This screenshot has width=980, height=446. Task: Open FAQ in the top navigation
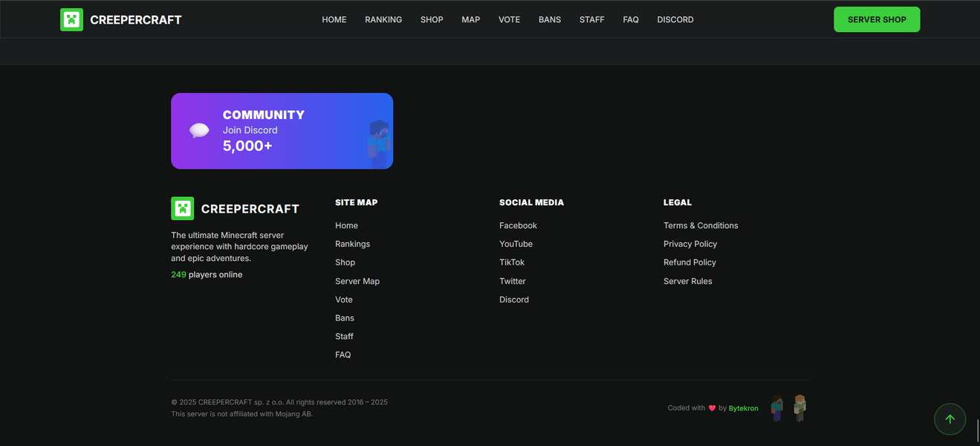[x=631, y=19]
